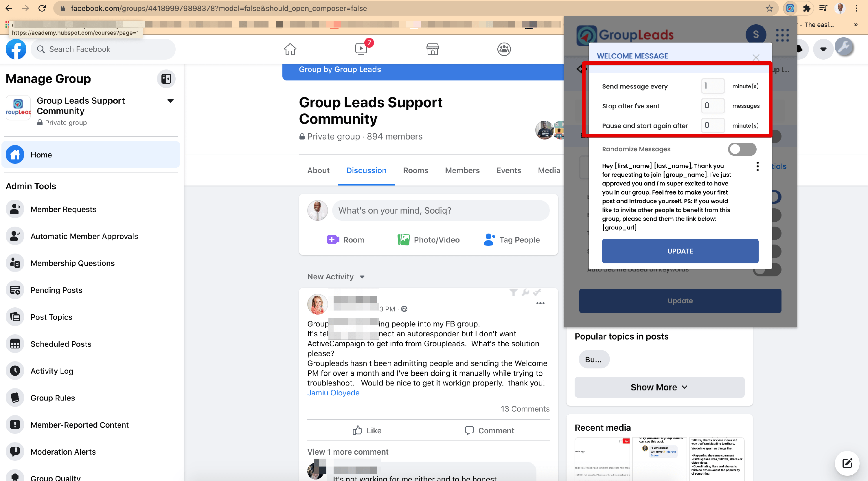Select the Discussion tab
This screenshot has width=868, height=481.
tap(366, 170)
